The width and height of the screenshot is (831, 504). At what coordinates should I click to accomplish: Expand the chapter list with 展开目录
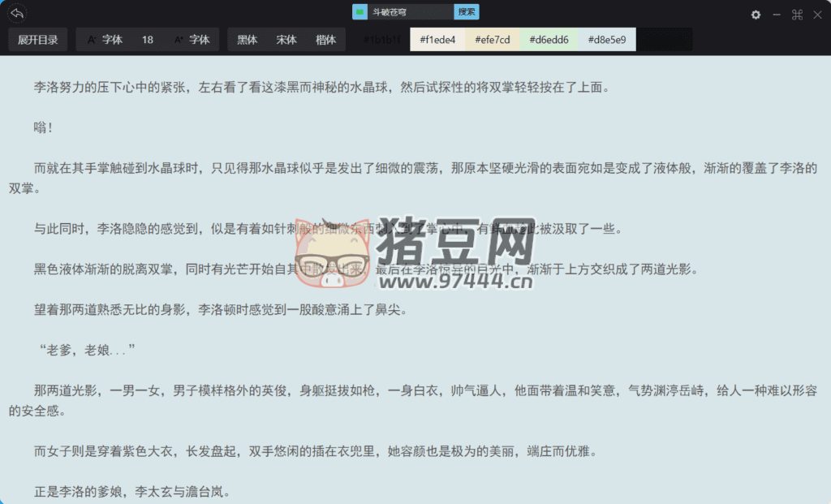(x=38, y=40)
